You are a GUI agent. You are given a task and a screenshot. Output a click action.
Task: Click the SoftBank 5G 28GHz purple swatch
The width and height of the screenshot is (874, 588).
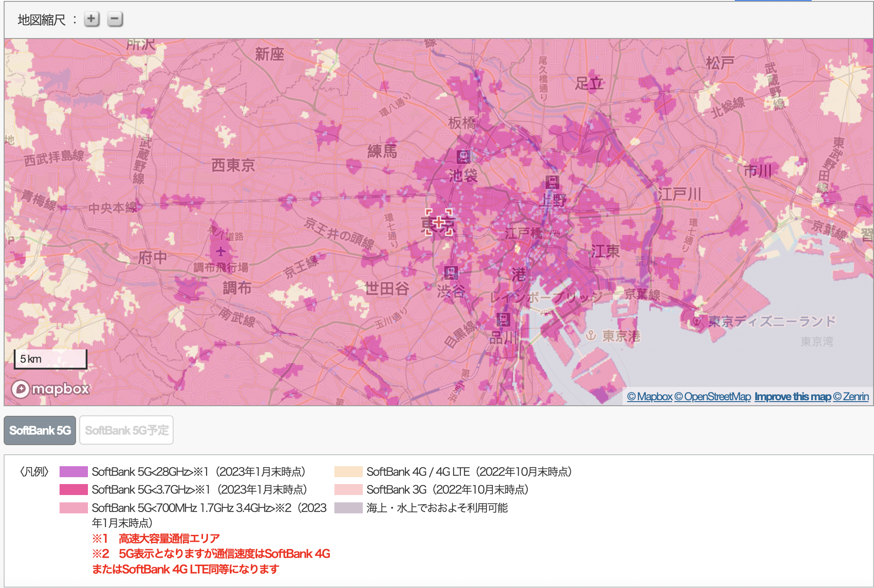click(73, 472)
